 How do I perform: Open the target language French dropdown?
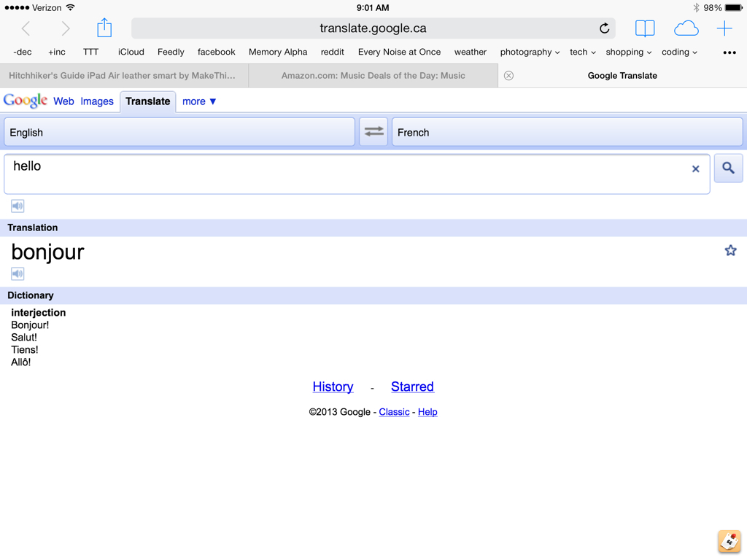tap(567, 132)
